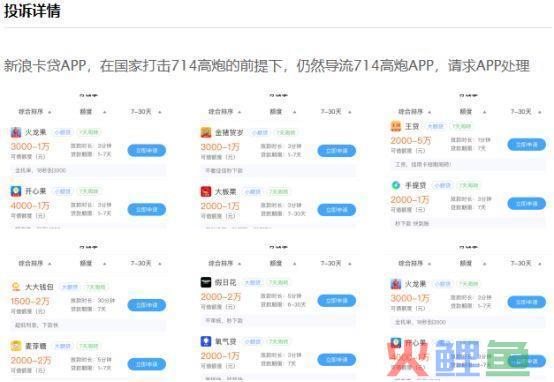Click 立即申请 button for 金猪贺岁
554x382 pixels.
click(336, 151)
